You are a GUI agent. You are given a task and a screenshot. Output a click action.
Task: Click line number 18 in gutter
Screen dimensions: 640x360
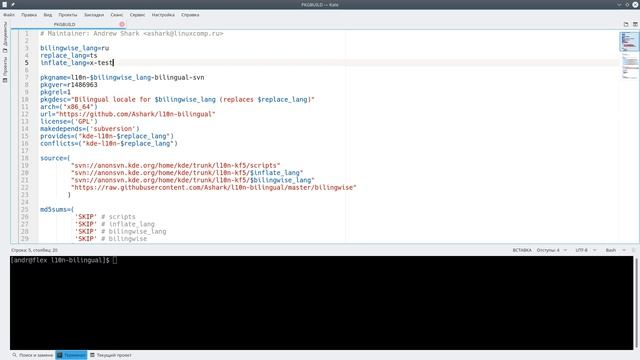[25, 158]
